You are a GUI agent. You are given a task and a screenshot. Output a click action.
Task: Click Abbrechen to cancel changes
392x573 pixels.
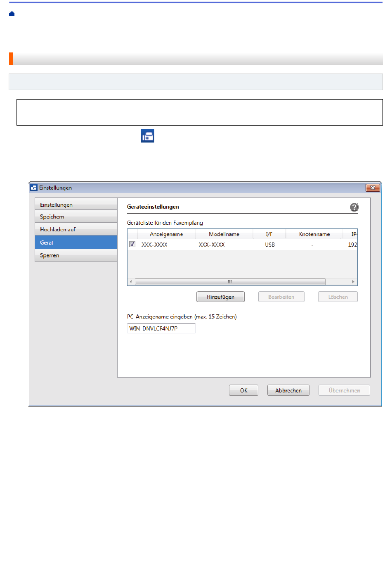click(288, 390)
